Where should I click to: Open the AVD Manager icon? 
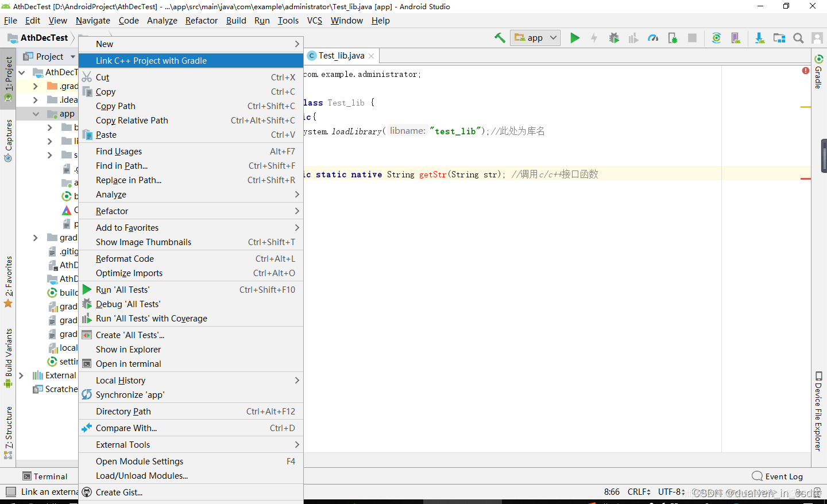click(x=736, y=38)
